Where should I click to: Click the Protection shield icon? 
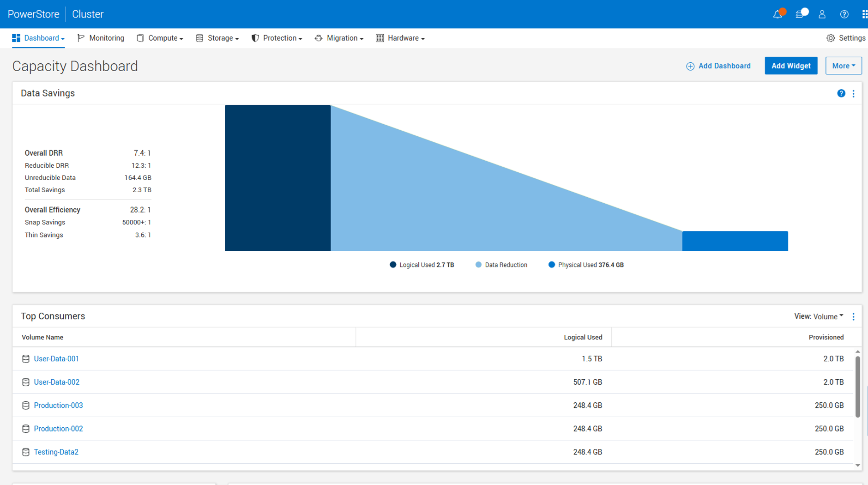point(255,38)
